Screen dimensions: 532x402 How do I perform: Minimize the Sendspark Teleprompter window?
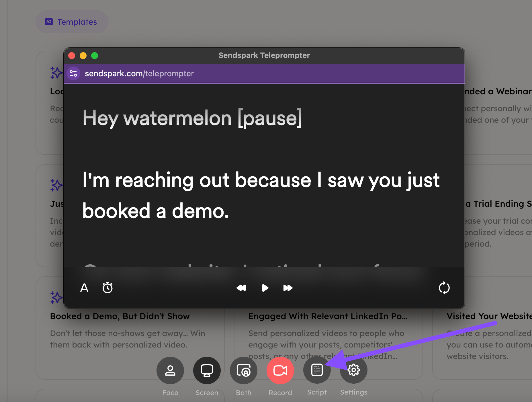coord(83,56)
